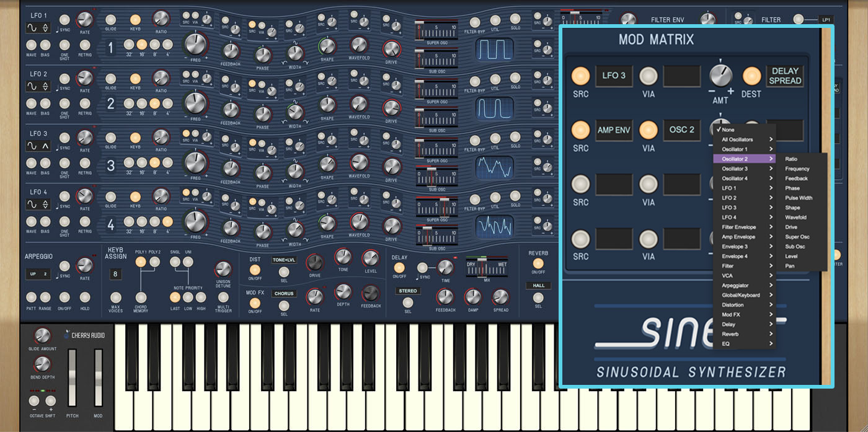Click oscillator 3 WAVEFOLD knob
The width and height of the screenshot is (868, 432).
359,162
